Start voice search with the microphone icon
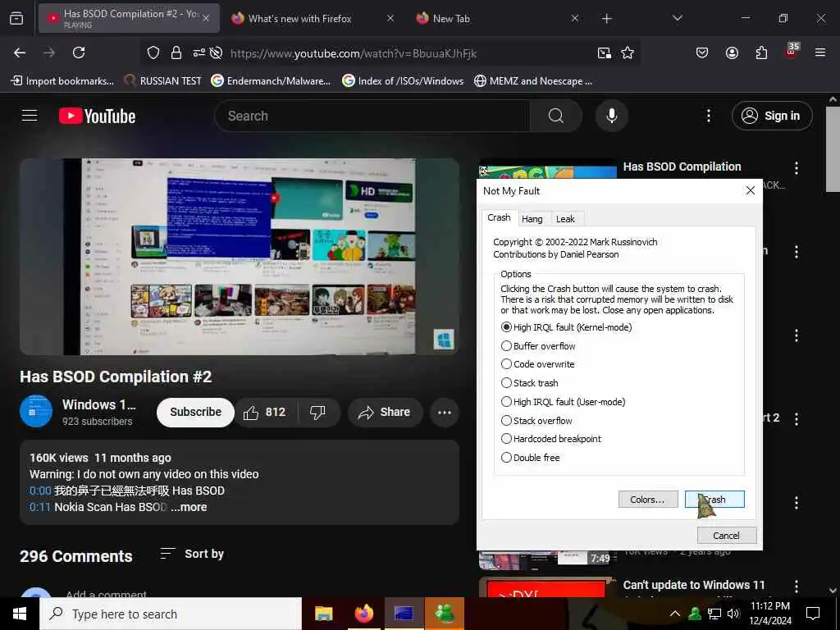Screen dimensions: 840x630 point(611,116)
